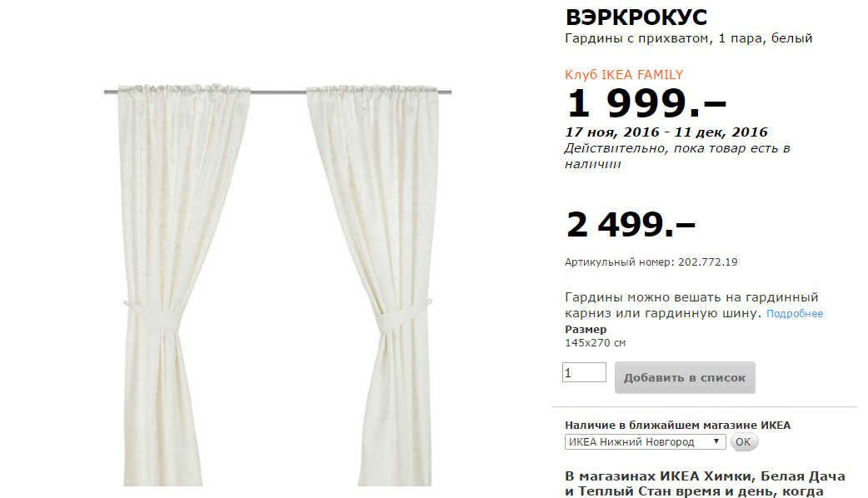Click the article number 202.772.19
868x498 pixels.
[x=707, y=262]
